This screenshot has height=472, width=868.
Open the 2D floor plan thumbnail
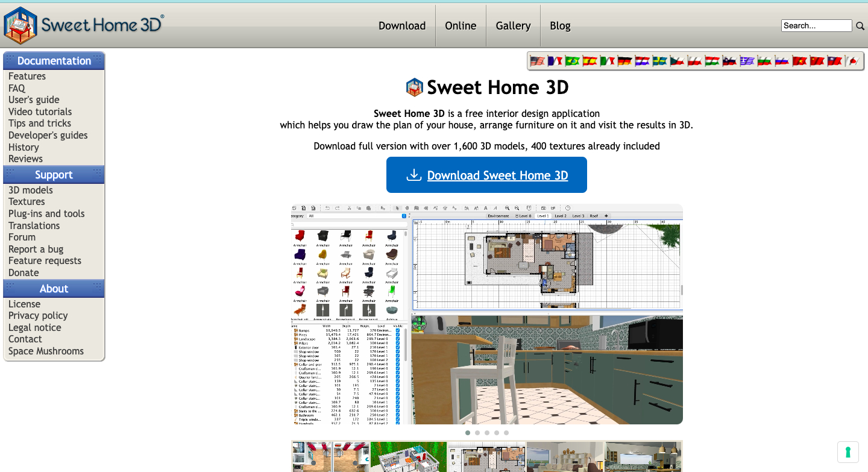pyautogui.click(x=487, y=456)
